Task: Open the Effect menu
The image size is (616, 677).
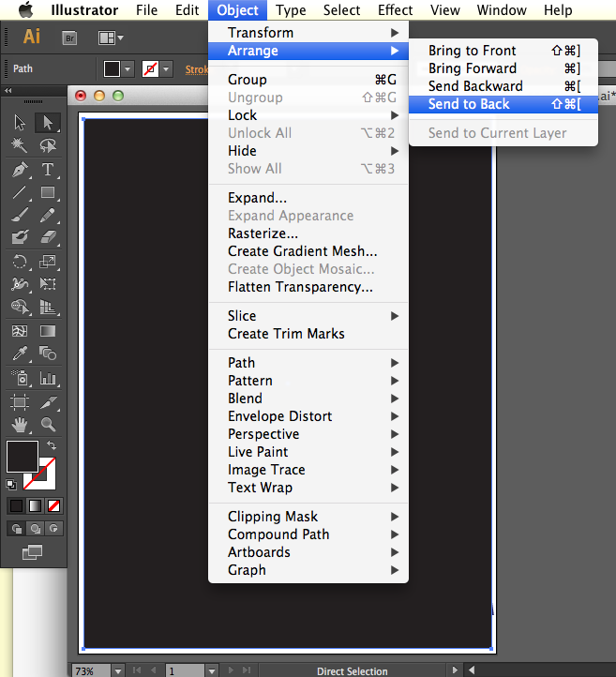Action: (395, 10)
